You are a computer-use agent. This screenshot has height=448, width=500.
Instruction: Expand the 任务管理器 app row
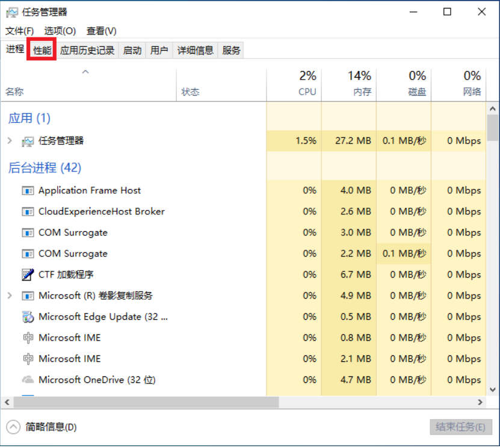click(10, 141)
